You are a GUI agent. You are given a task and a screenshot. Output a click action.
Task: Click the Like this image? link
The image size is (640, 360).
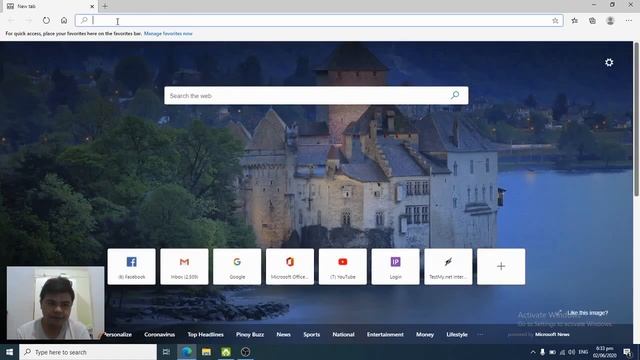coord(587,313)
